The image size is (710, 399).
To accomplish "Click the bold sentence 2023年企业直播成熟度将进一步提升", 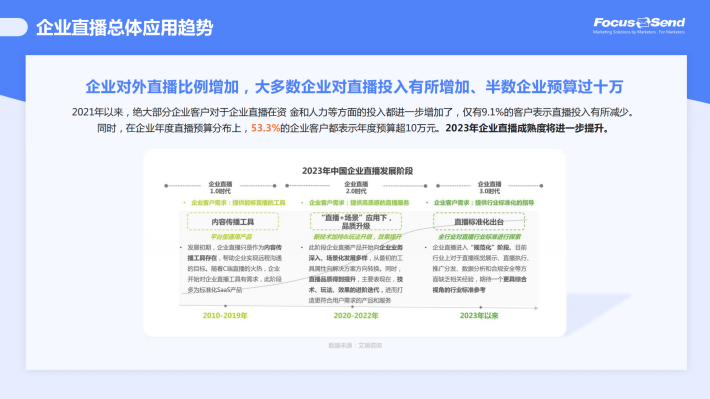I will tap(528, 128).
